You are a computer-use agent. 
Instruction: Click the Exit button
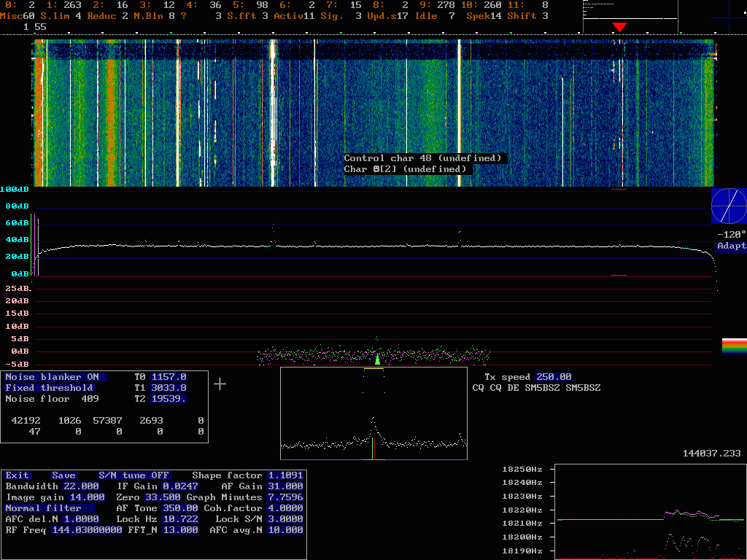tap(18, 475)
